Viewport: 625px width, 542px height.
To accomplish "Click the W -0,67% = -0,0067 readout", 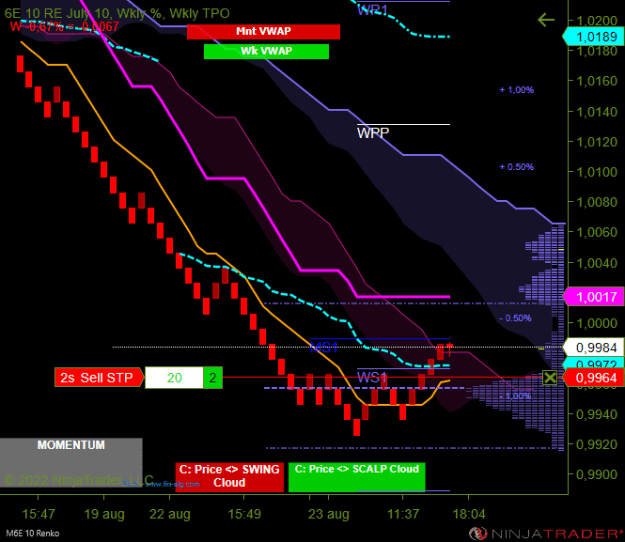I will (65, 27).
